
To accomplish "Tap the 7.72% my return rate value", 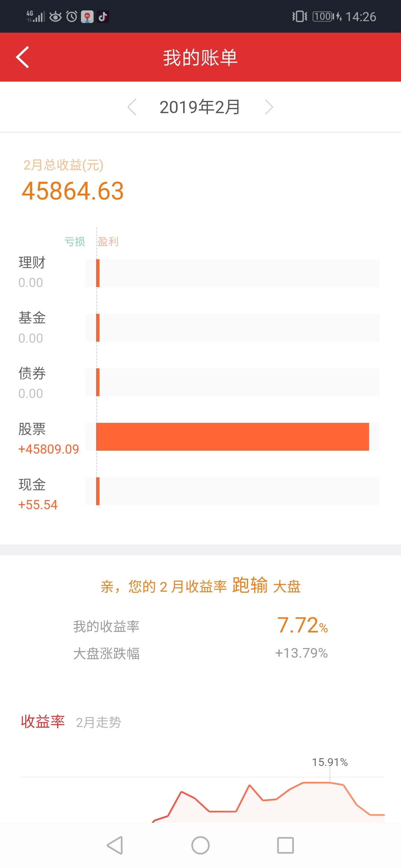I will 302,625.
